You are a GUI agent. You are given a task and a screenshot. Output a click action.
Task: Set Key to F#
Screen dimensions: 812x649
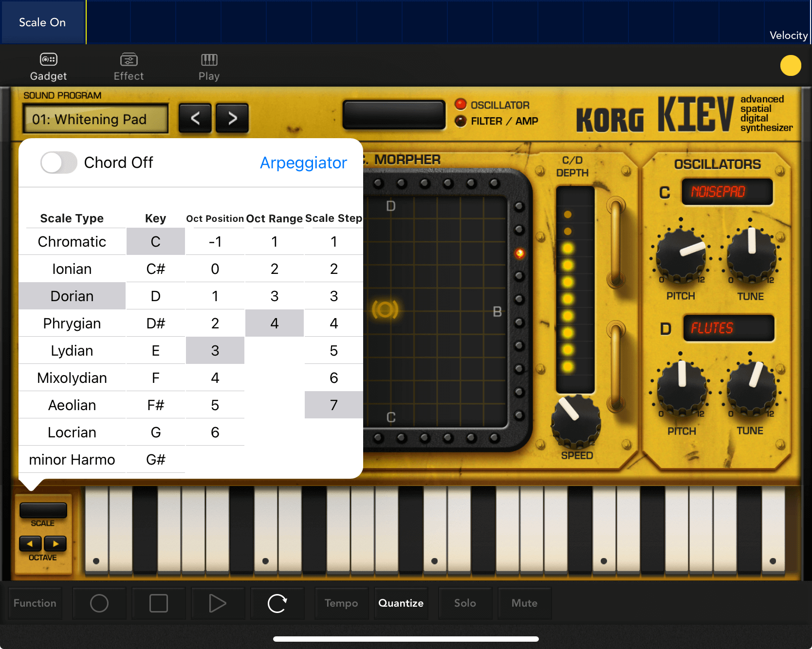coord(156,405)
